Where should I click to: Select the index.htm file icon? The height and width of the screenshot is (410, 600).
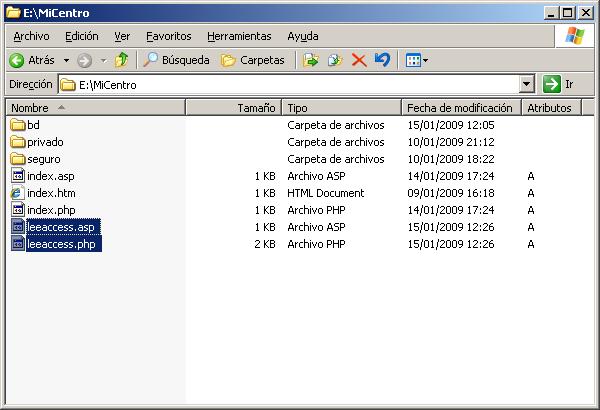17,193
